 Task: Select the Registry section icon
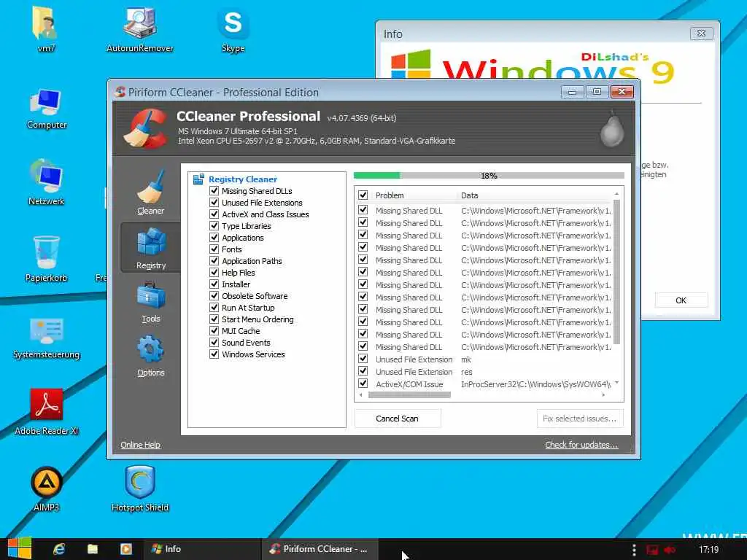click(x=151, y=242)
